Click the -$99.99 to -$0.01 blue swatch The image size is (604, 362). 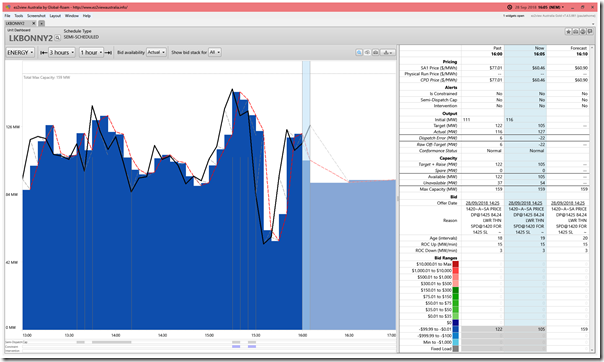455,329
